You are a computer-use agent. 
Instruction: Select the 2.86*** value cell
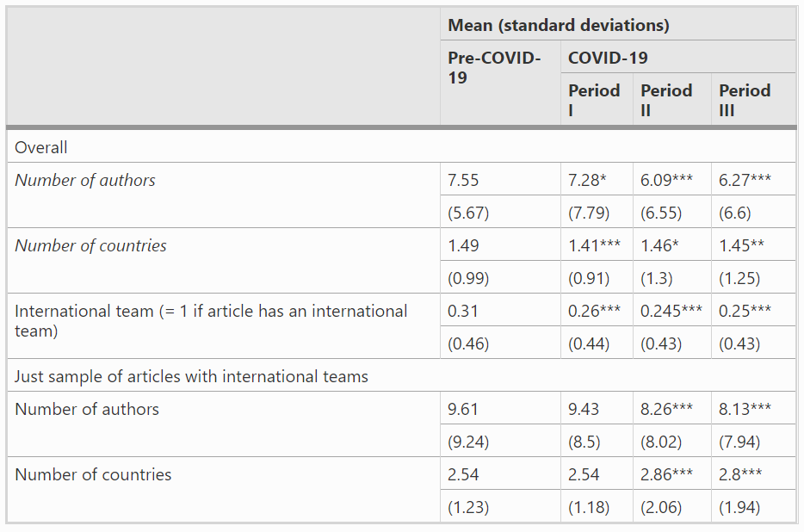[x=667, y=474]
